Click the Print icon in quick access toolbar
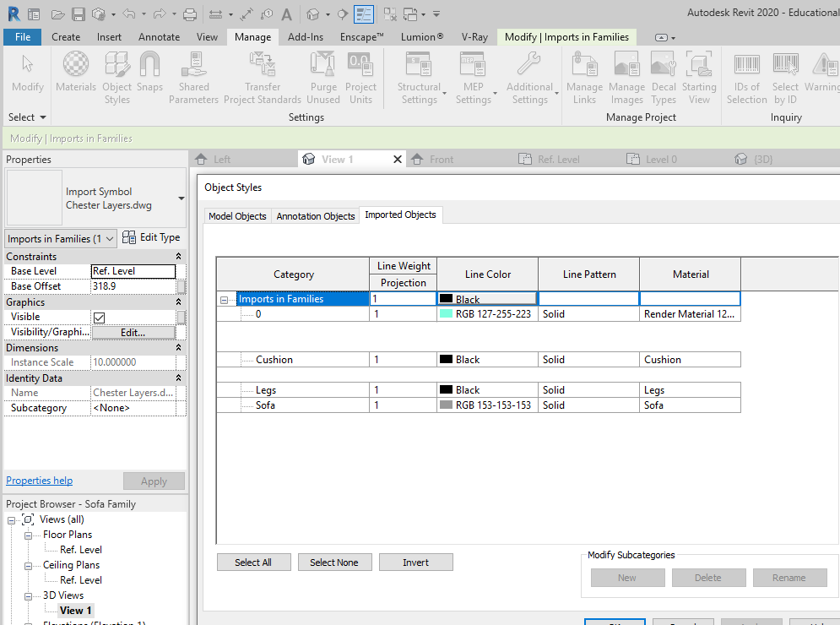 pyautogui.click(x=190, y=14)
